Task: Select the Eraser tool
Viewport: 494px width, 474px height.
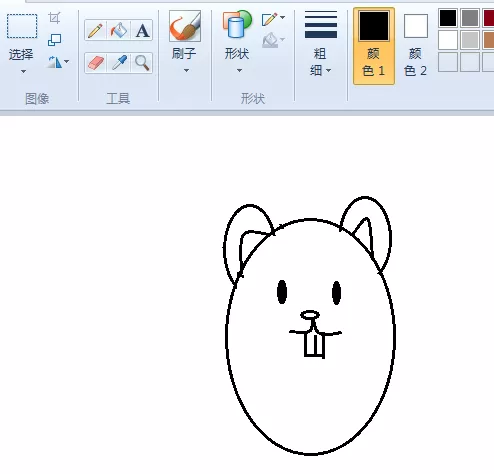Action: (96, 63)
